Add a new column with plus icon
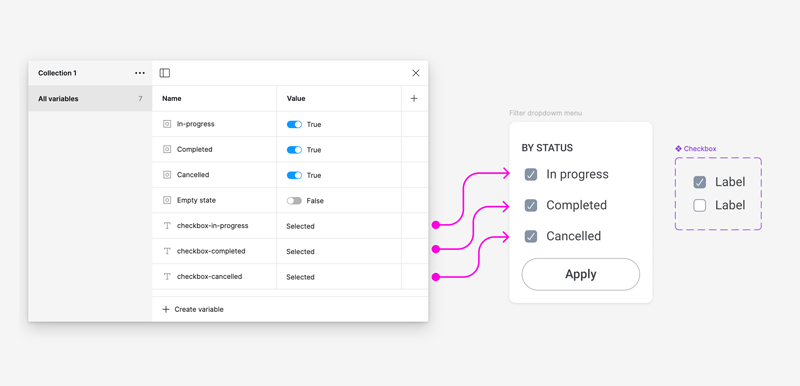 (414, 98)
